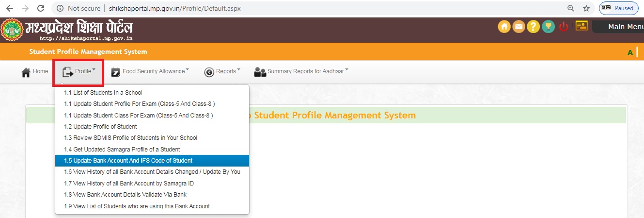
Task: Click the red power logout icon
Action: pyautogui.click(x=564, y=27)
